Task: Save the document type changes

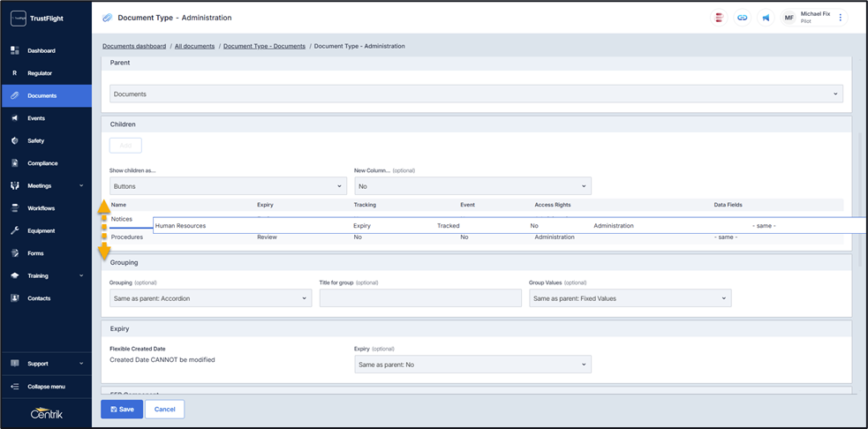Action: (x=122, y=409)
